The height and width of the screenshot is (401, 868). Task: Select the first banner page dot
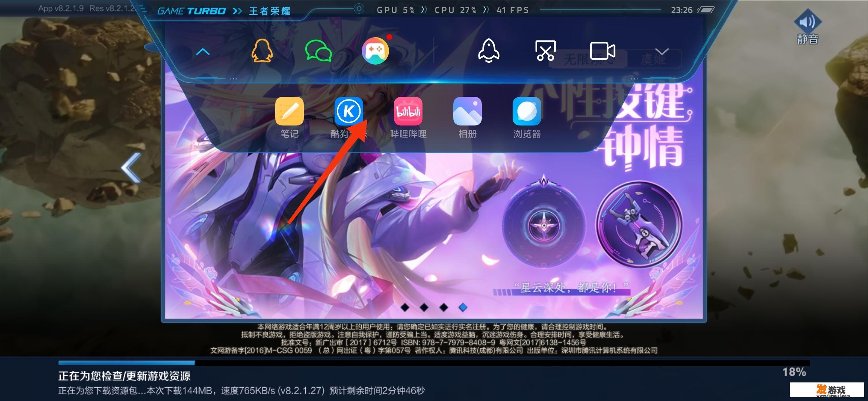405,307
